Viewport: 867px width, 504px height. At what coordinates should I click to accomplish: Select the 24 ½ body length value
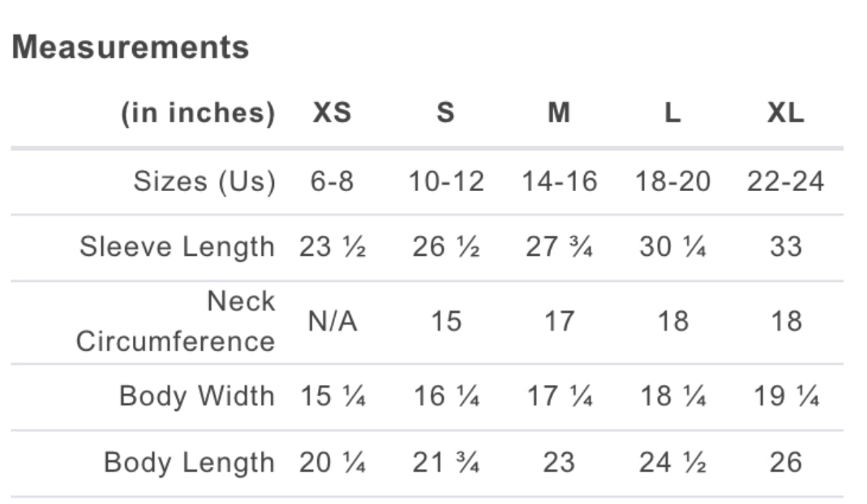click(x=672, y=463)
